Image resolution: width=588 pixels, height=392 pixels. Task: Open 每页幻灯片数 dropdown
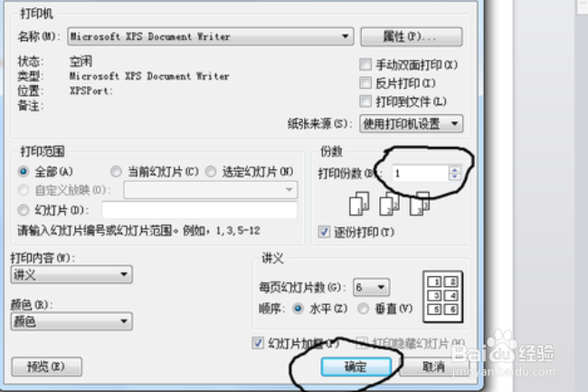click(371, 287)
